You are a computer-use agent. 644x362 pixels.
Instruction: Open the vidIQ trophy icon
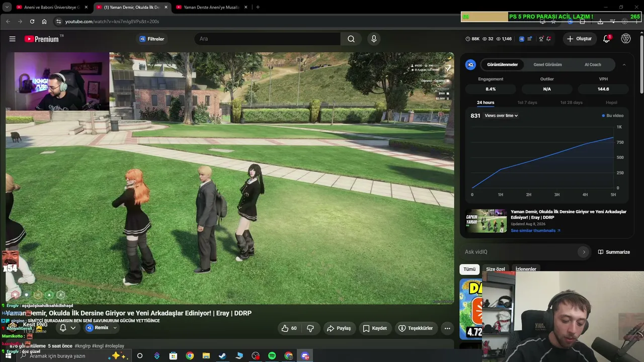[x=541, y=39]
